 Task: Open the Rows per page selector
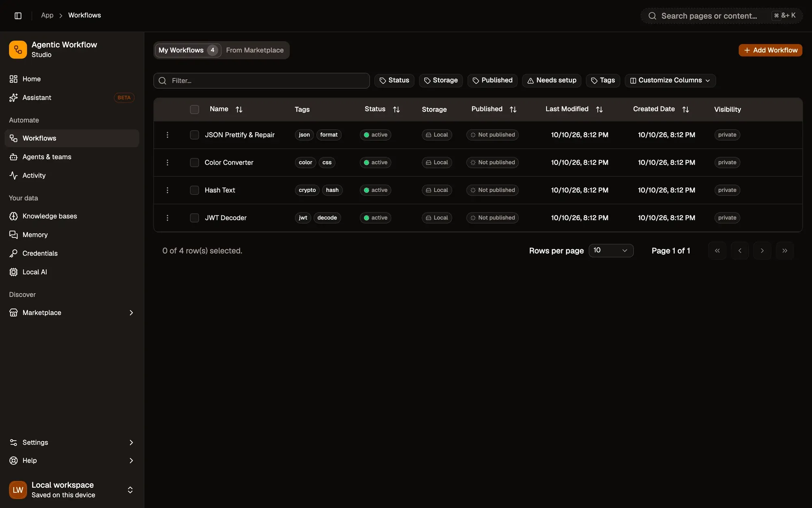click(x=611, y=250)
